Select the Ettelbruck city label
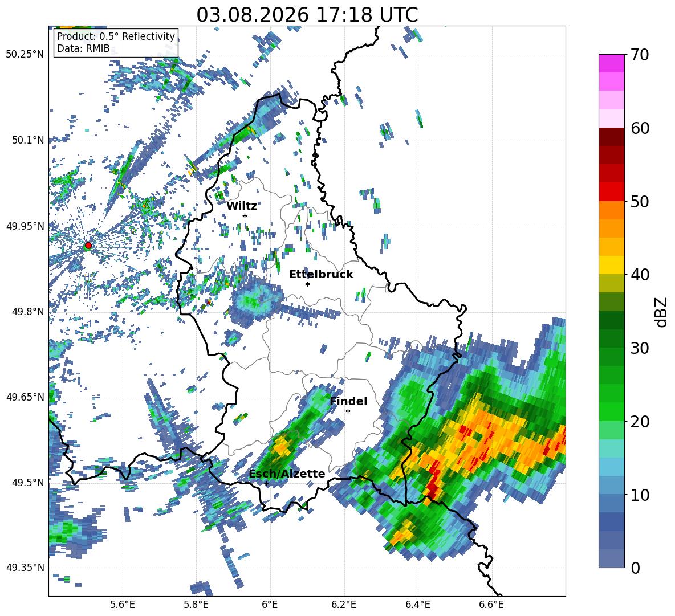This screenshot has width=675, height=616. click(321, 275)
